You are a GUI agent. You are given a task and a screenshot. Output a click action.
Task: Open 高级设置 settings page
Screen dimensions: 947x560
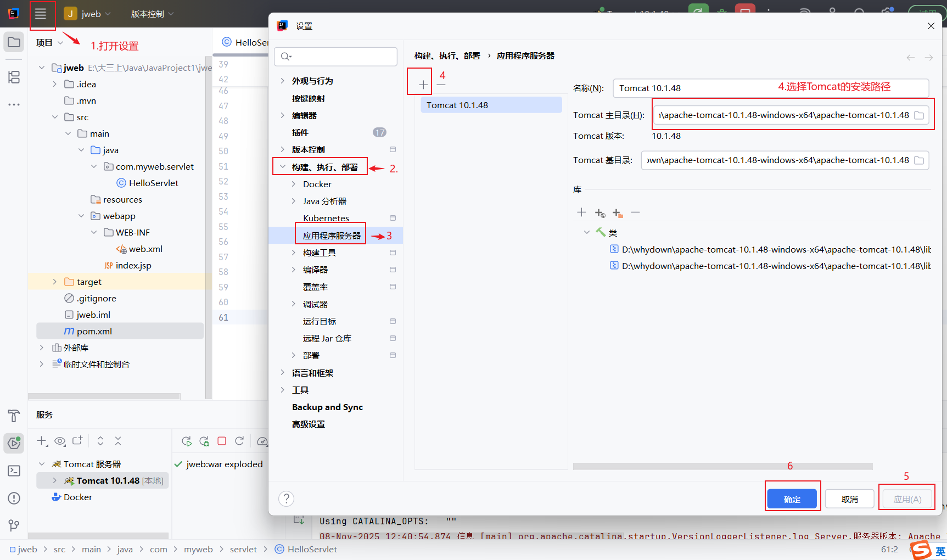309,424
